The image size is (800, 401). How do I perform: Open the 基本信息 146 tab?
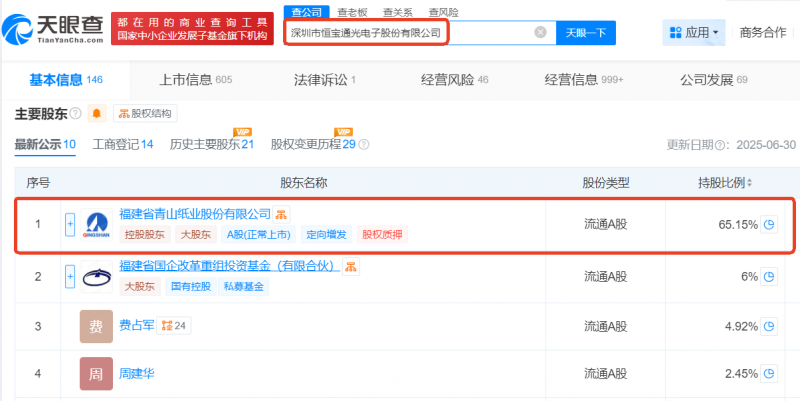[x=66, y=80]
